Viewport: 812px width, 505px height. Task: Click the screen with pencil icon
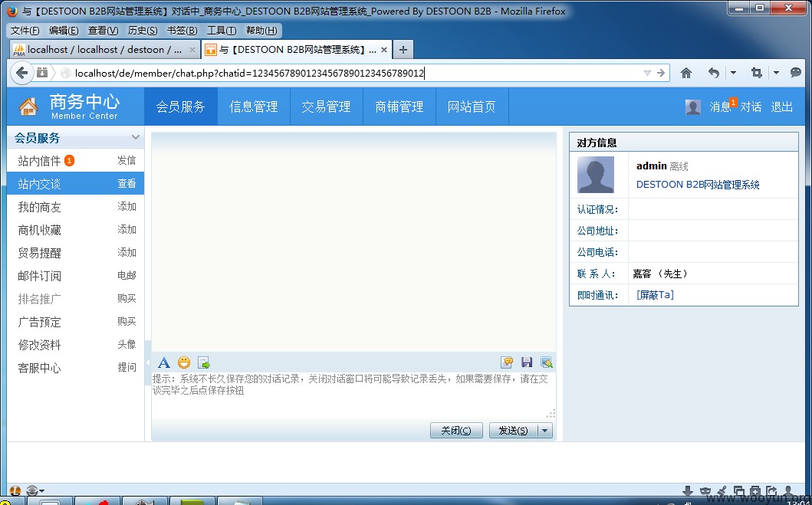point(547,362)
